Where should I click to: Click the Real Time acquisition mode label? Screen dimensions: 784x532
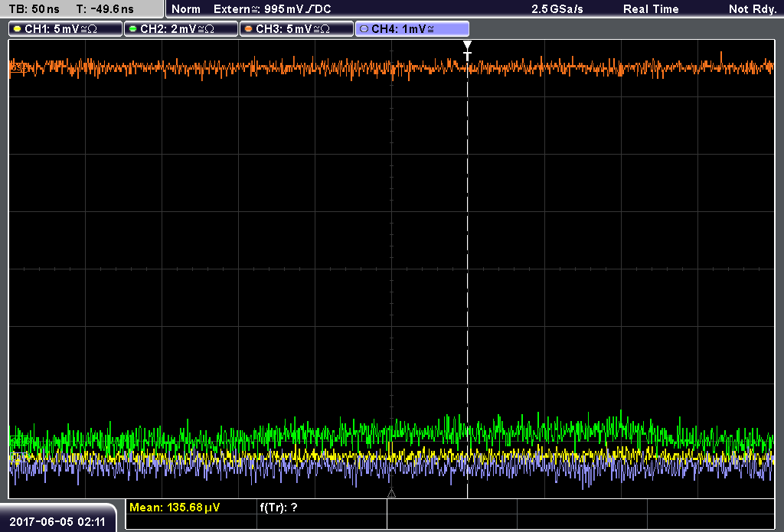[651, 9]
